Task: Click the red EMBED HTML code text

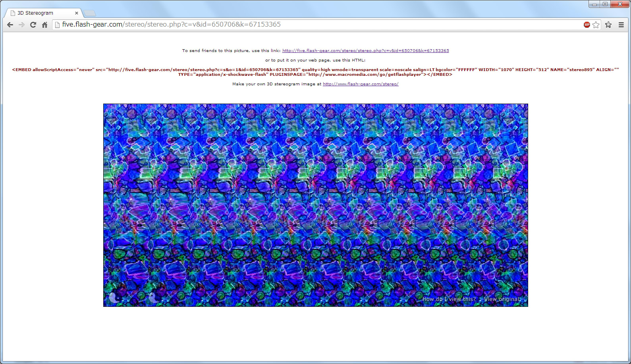Action: [x=315, y=72]
